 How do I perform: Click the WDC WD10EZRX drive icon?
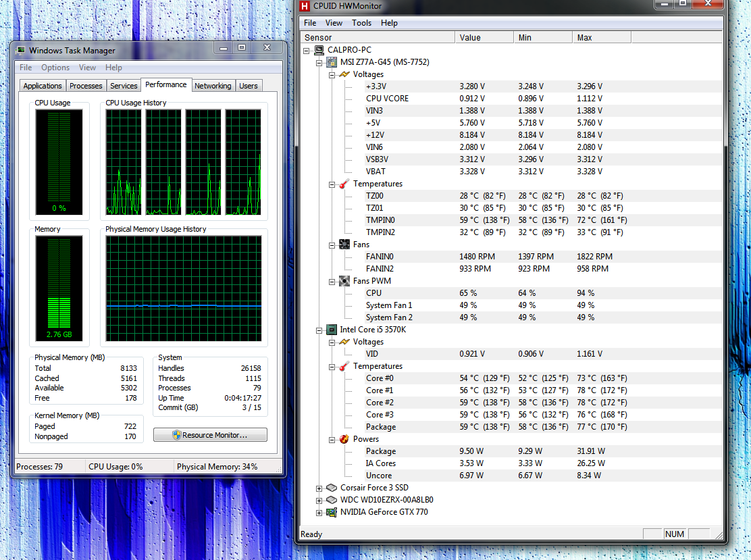click(332, 500)
